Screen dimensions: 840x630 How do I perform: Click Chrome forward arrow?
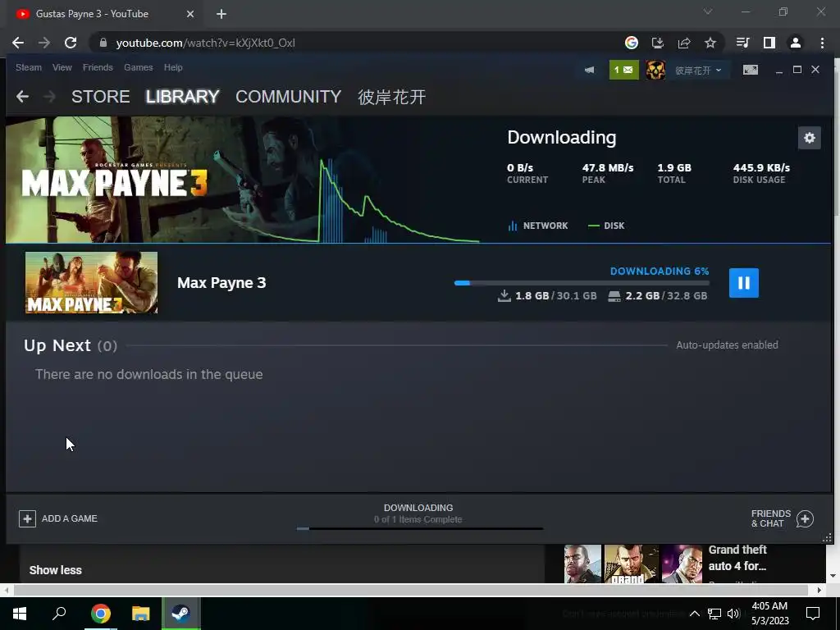[x=44, y=43]
